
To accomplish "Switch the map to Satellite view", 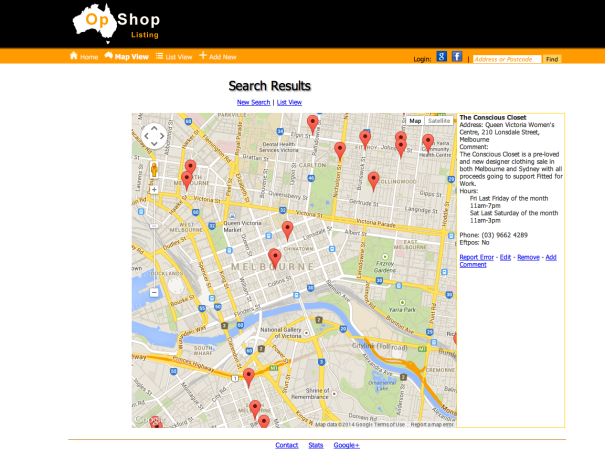I will (439, 121).
